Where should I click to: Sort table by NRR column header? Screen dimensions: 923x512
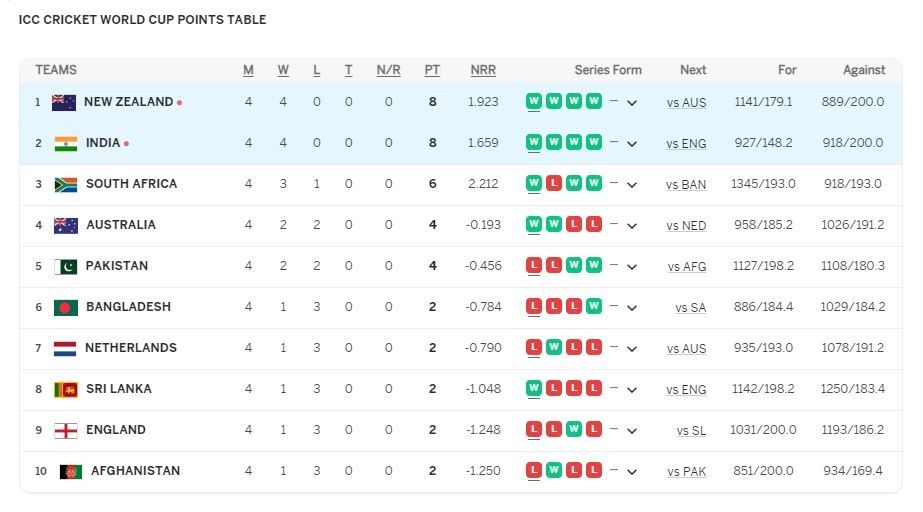(x=483, y=70)
